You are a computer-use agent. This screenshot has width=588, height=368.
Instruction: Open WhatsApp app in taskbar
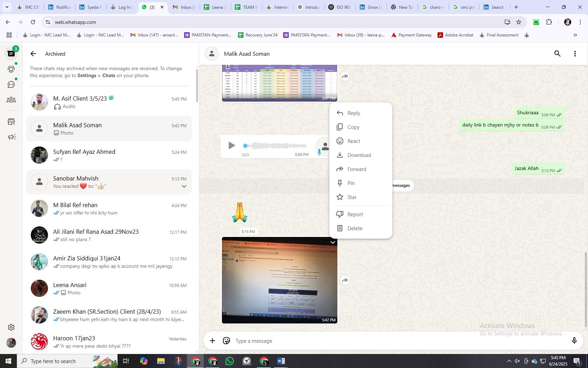pyautogui.click(x=230, y=361)
